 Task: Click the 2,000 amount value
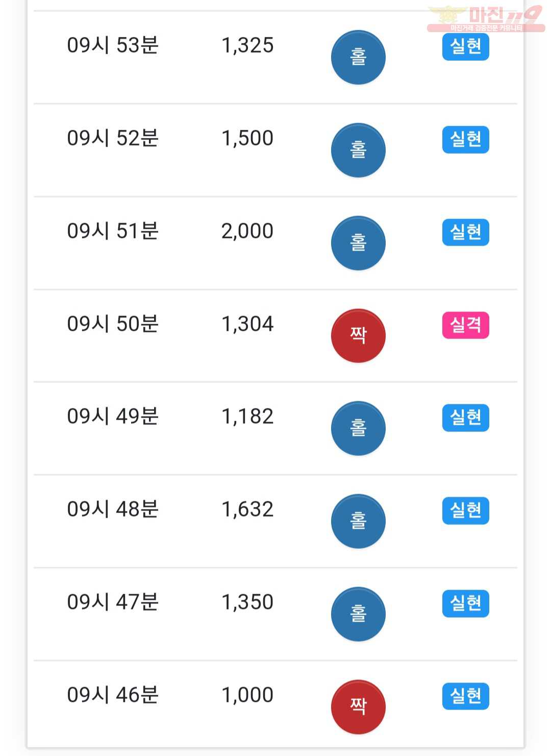[x=247, y=231]
